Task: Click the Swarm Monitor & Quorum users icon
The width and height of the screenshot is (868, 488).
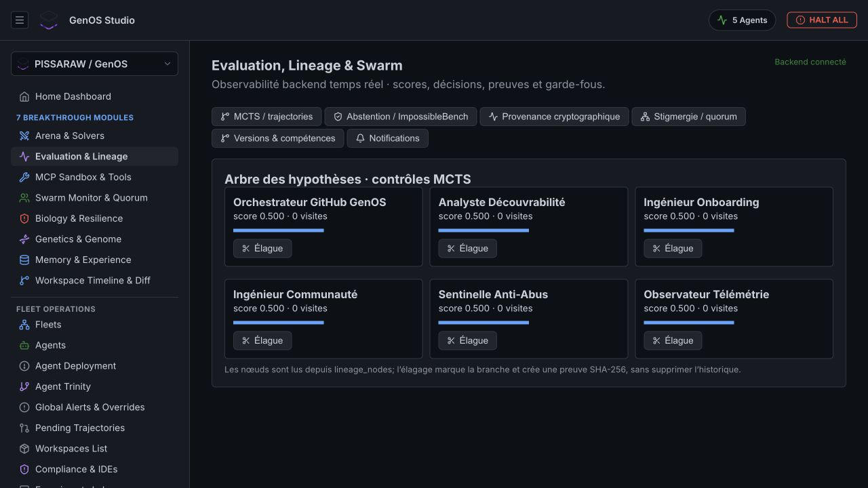Action: coord(24,198)
